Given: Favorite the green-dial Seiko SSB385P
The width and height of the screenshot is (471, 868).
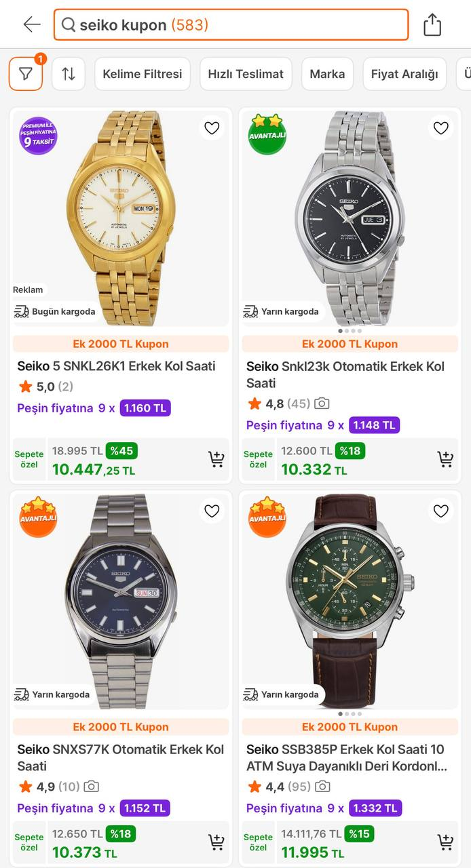Looking at the screenshot, I should [x=441, y=511].
